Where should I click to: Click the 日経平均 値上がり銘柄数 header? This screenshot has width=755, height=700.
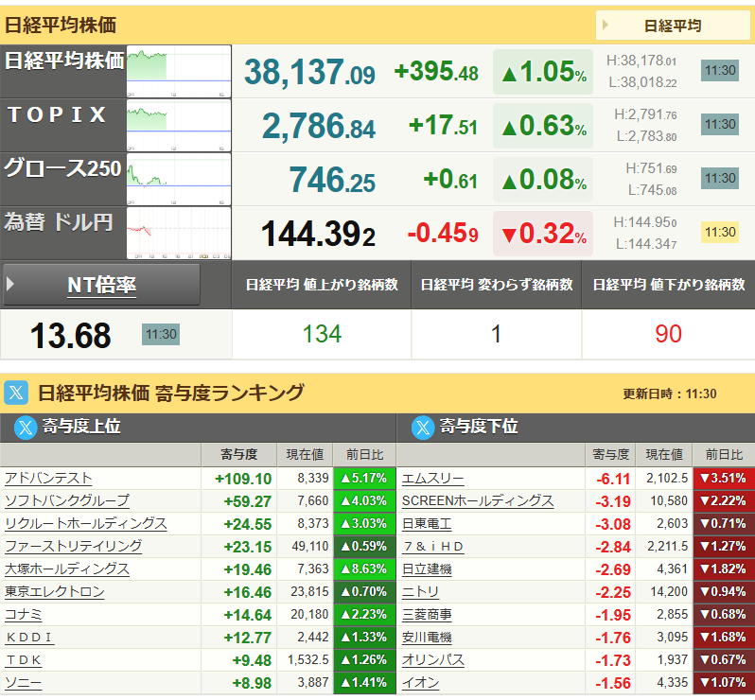click(x=322, y=285)
